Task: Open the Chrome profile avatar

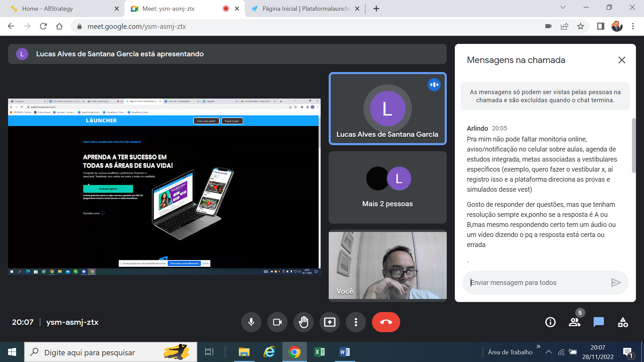Action: (x=617, y=26)
